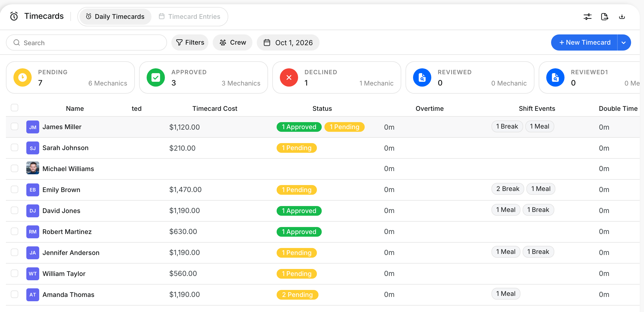Open the Pending summary card

(70, 77)
